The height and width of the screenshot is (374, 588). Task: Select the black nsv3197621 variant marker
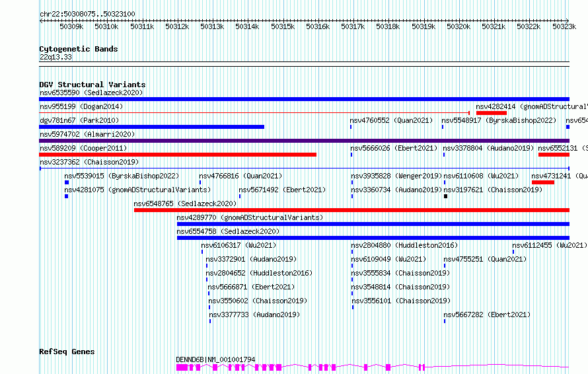(445, 196)
